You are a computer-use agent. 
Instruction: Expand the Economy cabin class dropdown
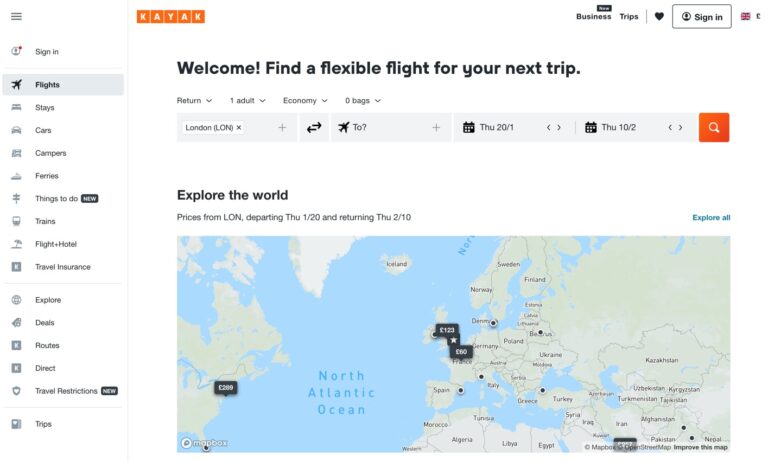coord(305,100)
